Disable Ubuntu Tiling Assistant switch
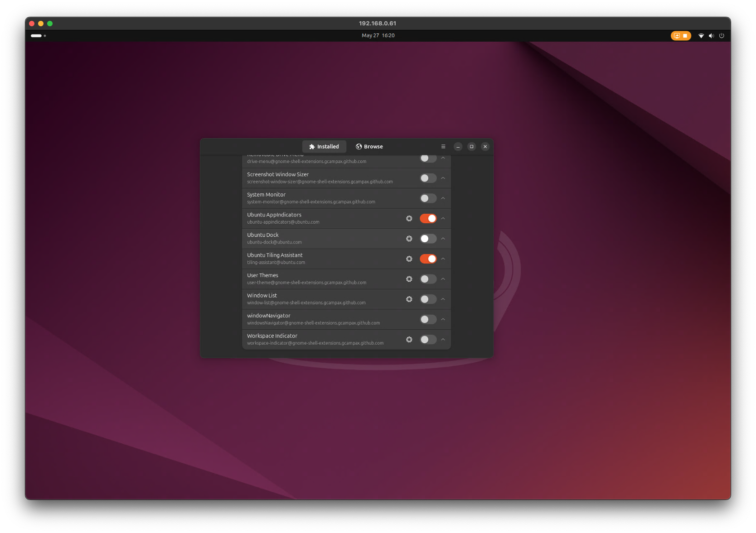756x533 pixels. 428,259
